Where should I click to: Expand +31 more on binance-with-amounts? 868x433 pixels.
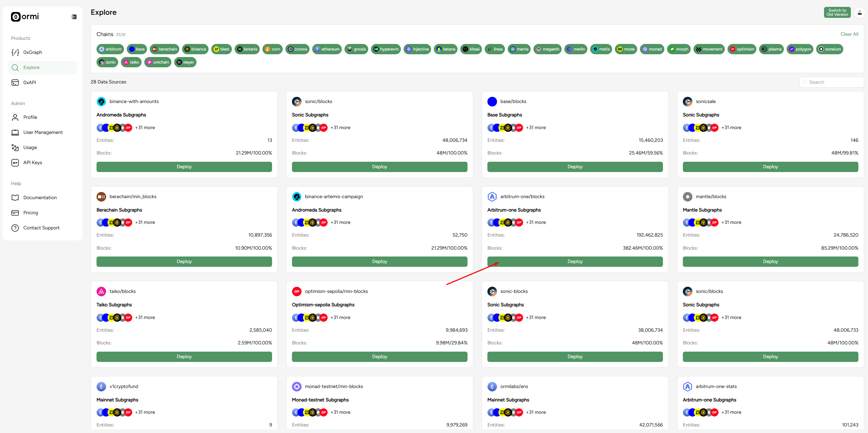coord(145,128)
